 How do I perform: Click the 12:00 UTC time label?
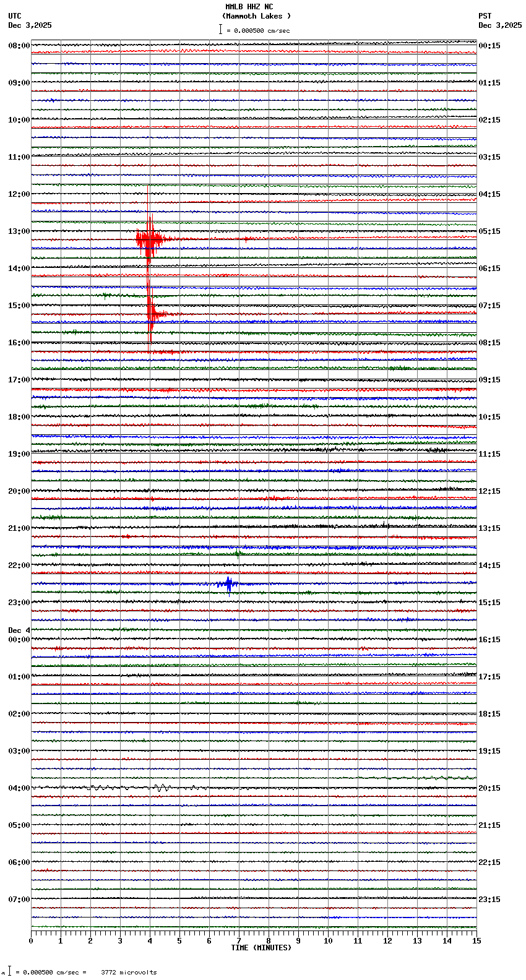(x=19, y=194)
